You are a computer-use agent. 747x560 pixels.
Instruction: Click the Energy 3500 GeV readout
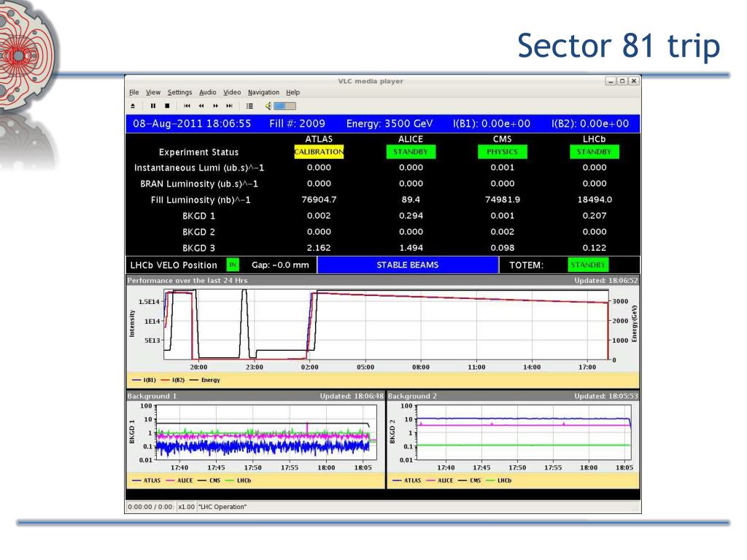tap(390, 124)
